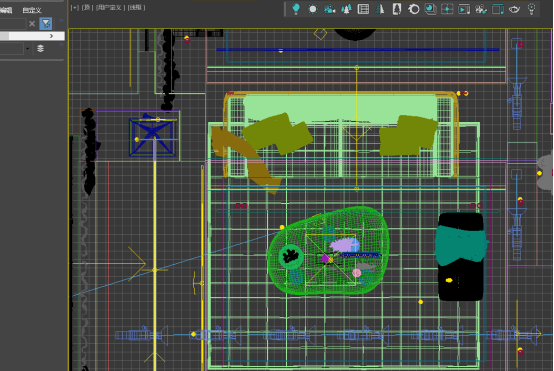This screenshot has height=371, width=554.
Task: Click the teapot render icon
Action: [514, 9]
